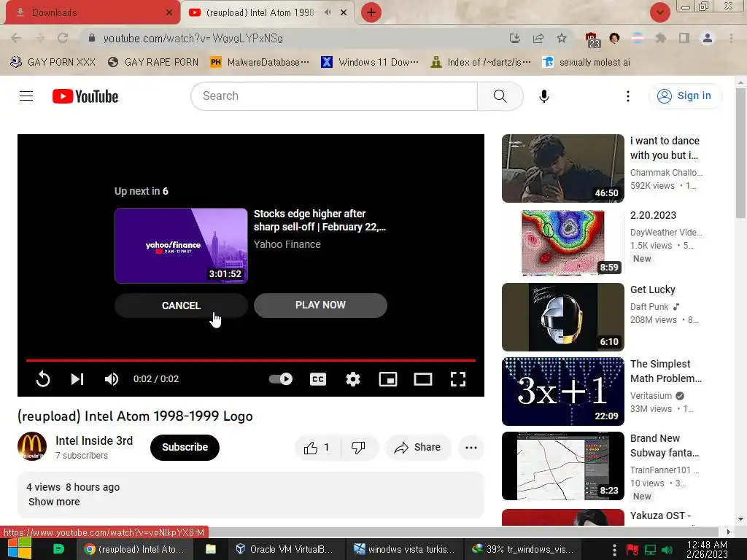Image resolution: width=747 pixels, height=560 pixels.
Task: Open the Chrome profile icon
Action: click(x=708, y=38)
